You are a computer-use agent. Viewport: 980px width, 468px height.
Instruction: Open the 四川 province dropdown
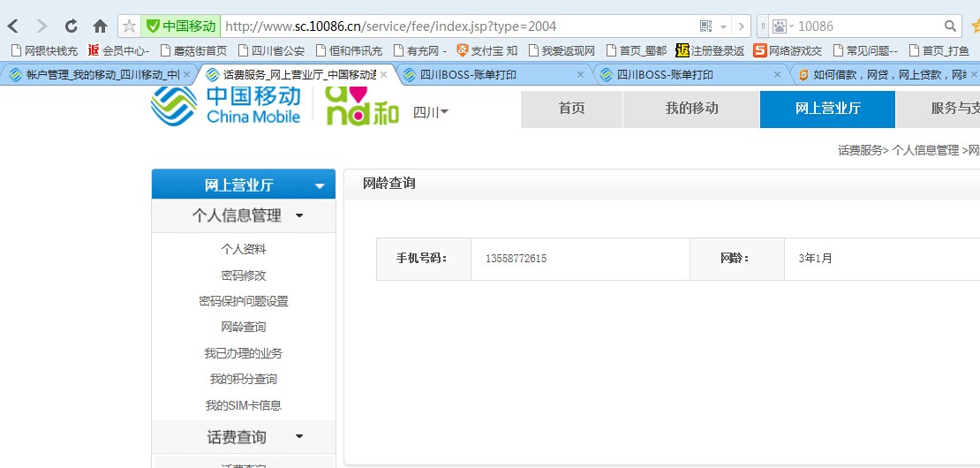pos(431,112)
